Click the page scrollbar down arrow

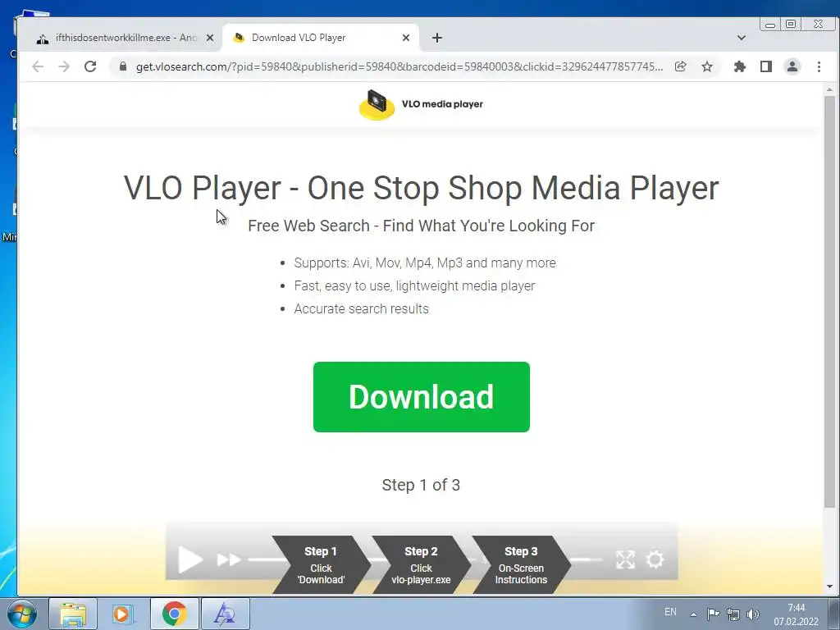point(829,587)
